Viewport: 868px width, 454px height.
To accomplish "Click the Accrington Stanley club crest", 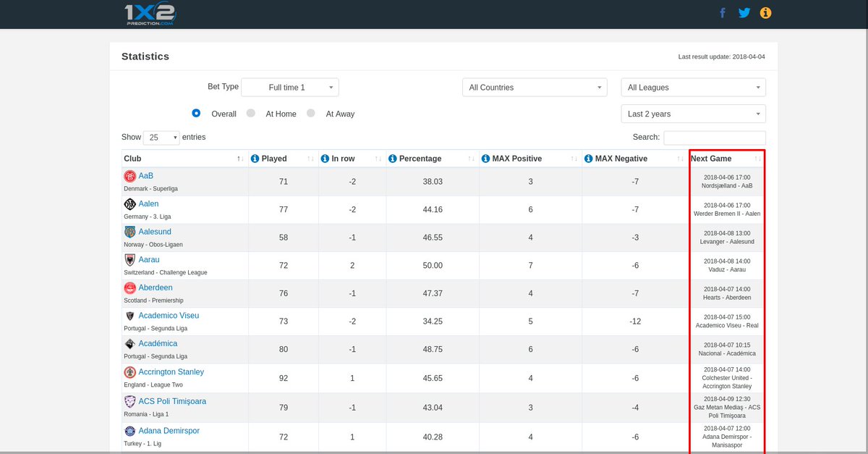I will (130, 372).
